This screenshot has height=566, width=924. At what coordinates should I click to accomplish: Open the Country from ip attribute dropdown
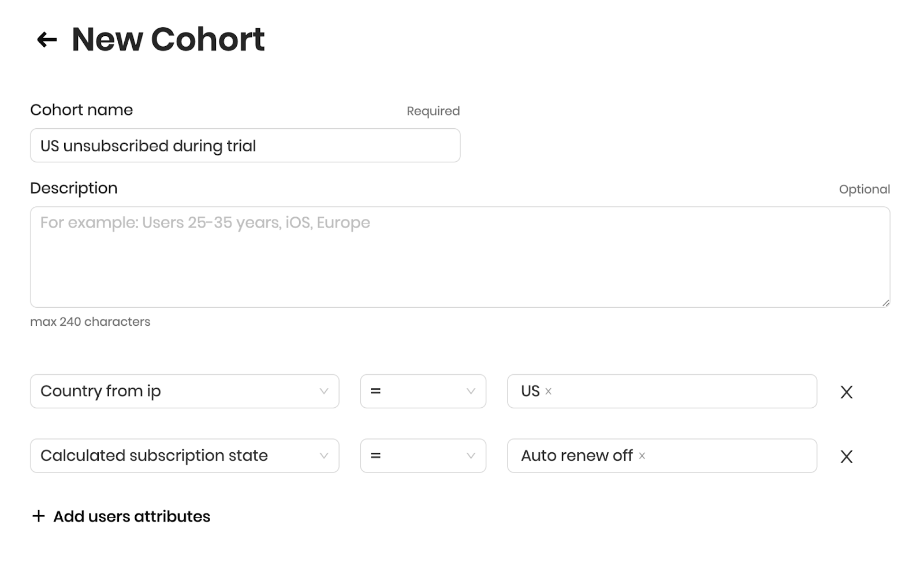click(184, 392)
